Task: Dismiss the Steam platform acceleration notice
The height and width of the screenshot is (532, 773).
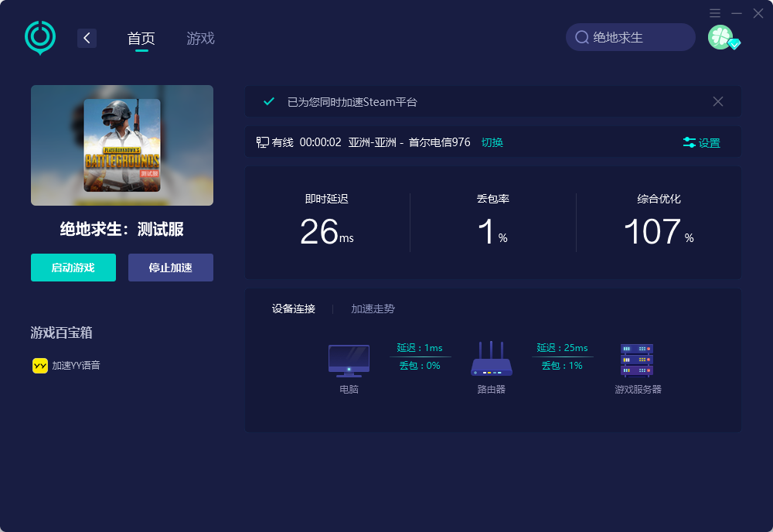Action: (718, 101)
